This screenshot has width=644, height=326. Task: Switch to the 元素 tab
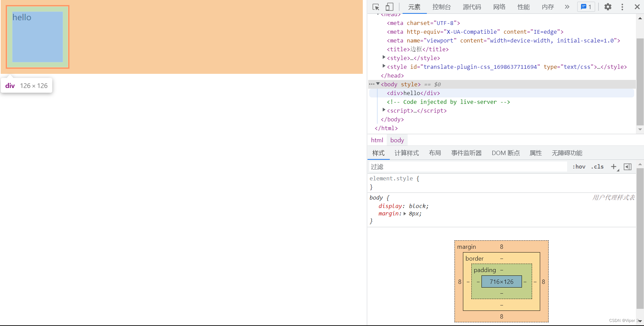414,7
